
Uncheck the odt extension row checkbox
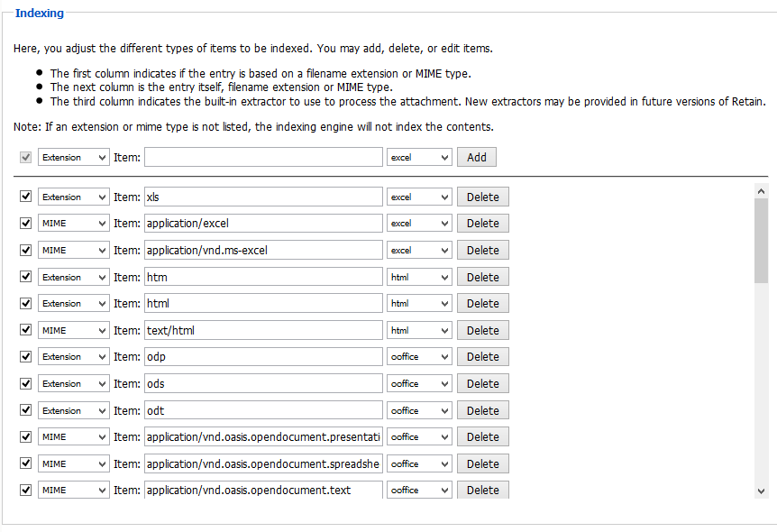pyautogui.click(x=25, y=410)
